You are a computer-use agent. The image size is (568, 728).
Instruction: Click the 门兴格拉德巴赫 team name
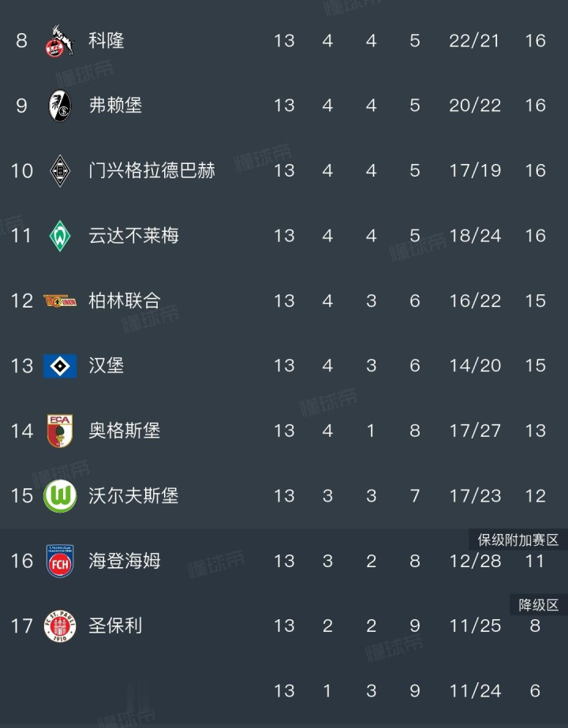151,170
